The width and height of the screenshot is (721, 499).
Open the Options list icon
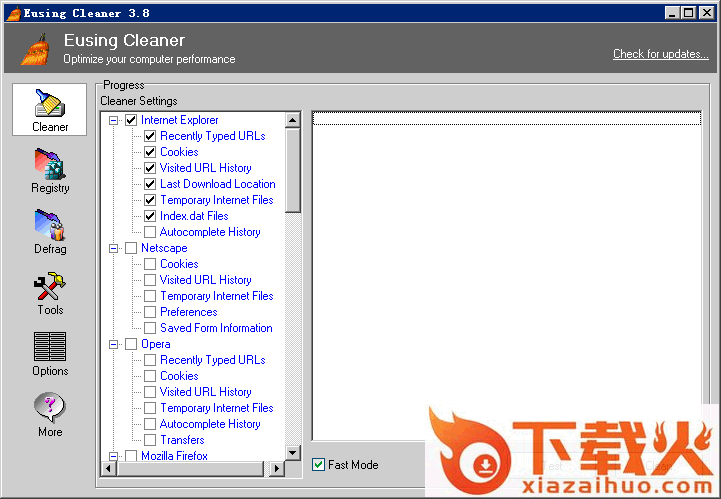(x=50, y=346)
